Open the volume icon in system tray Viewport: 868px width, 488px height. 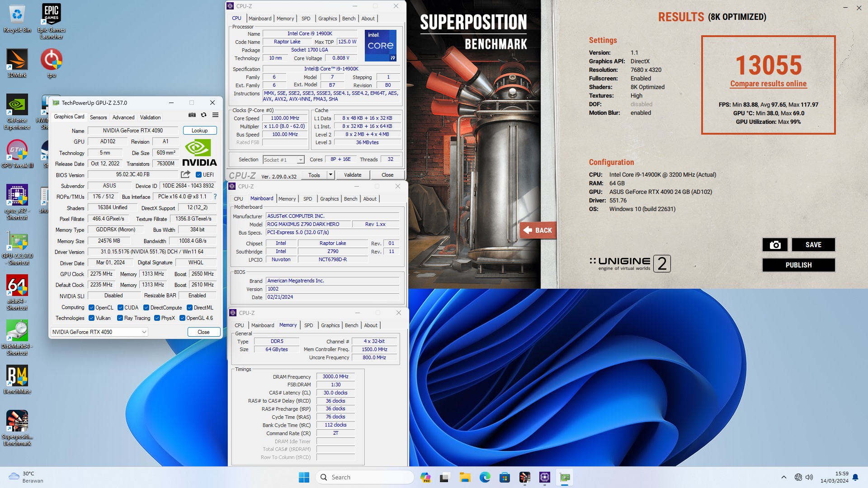point(809,477)
